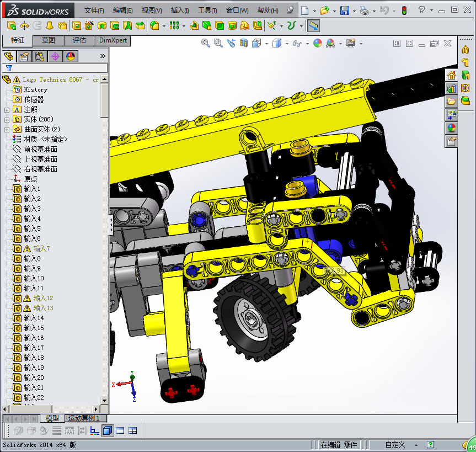The image size is (476, 452).
Task: Select the Rib feature icon
Action: 194,26
